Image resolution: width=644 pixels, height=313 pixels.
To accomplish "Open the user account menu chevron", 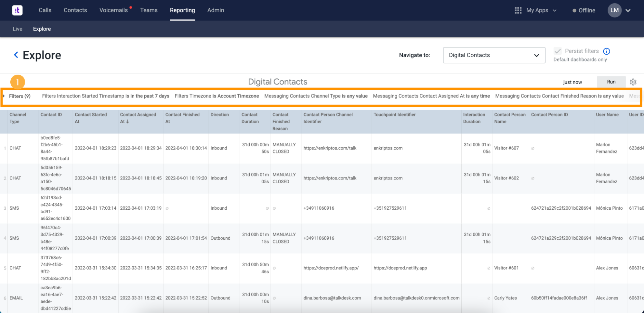I will pos(628,11).
